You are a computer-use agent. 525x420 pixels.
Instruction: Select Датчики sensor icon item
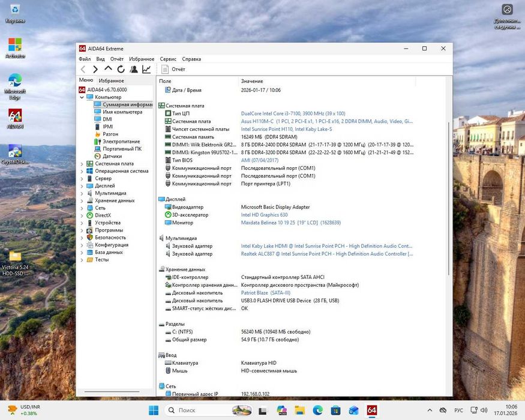click(108, 156)
